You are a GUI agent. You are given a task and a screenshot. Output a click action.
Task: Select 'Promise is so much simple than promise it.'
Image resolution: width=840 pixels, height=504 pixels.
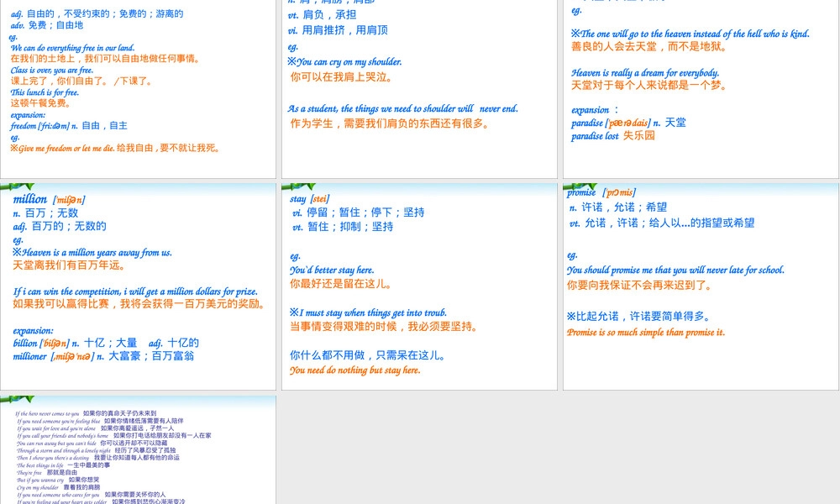click(x=646, y=332)
